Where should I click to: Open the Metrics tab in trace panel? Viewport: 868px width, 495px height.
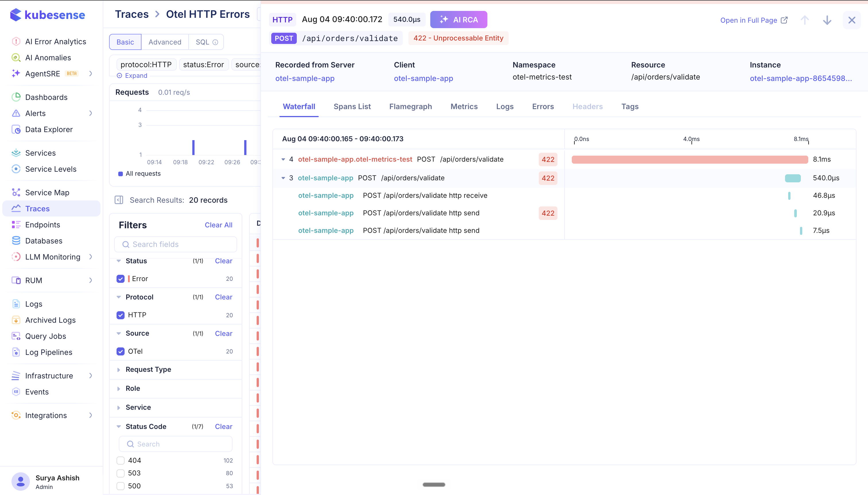[464, 107]
